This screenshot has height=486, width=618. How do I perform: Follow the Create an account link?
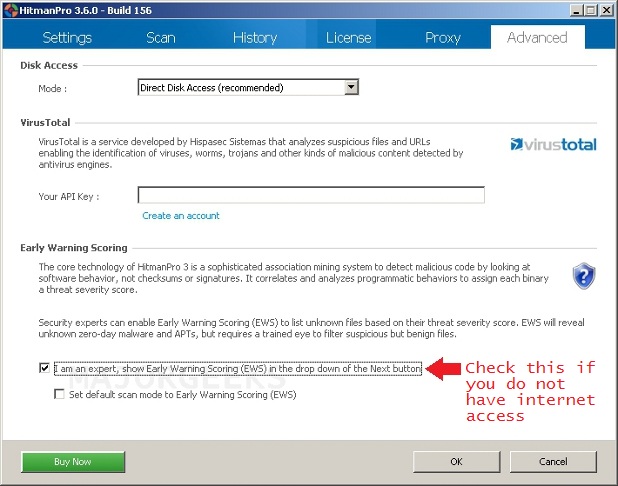[x=181, y=216]
